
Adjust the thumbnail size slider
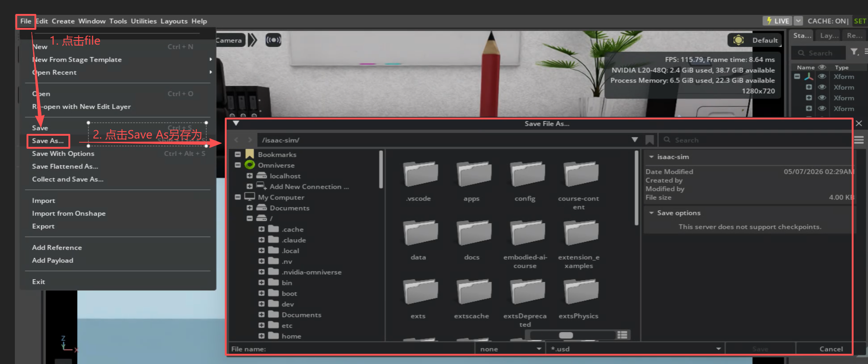[572, 335]
